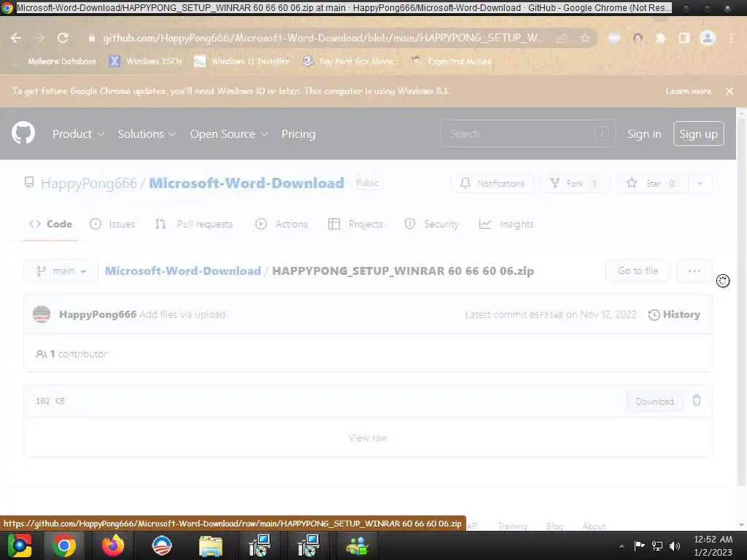Open the Chrome profile avatar
This screenshot has width=747, height=560.
coord(708,38)
